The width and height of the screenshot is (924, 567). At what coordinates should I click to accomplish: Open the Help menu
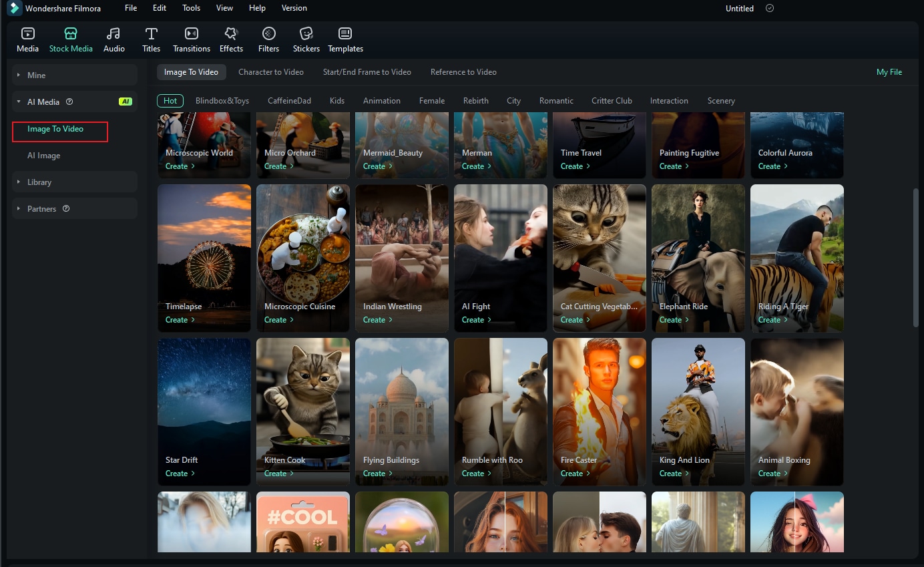[x=257, y=8]
